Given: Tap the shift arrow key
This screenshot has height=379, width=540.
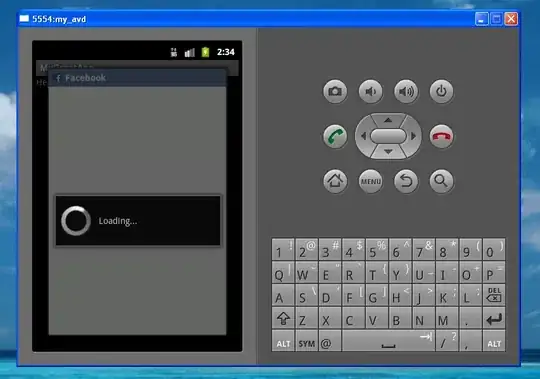Looking at the screenshot, I should pyautogui.click(x=283, y=318).
